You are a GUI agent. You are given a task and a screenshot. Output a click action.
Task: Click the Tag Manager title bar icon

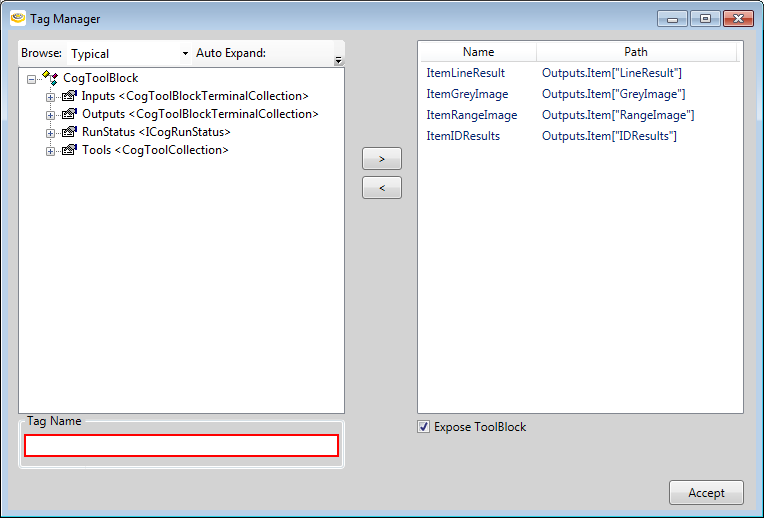click(18, 18)
